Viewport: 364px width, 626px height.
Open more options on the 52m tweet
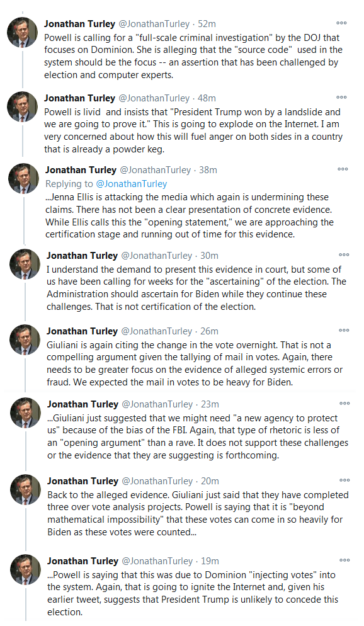coord(341,23)
